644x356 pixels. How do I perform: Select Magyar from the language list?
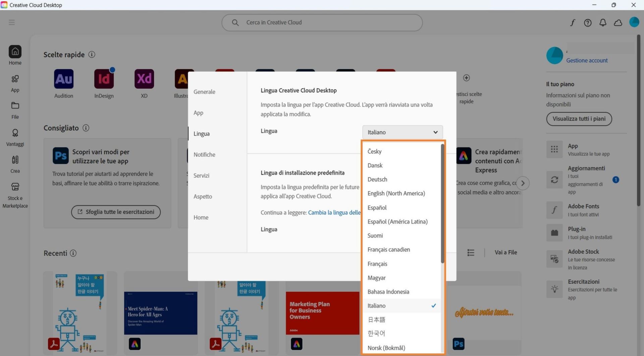click(401, 278)
